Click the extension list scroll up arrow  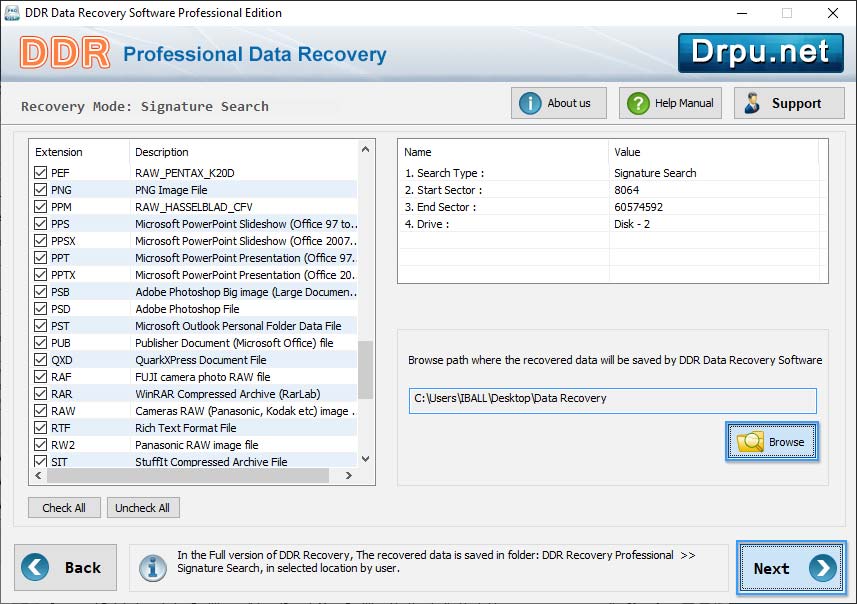(366, 149)
